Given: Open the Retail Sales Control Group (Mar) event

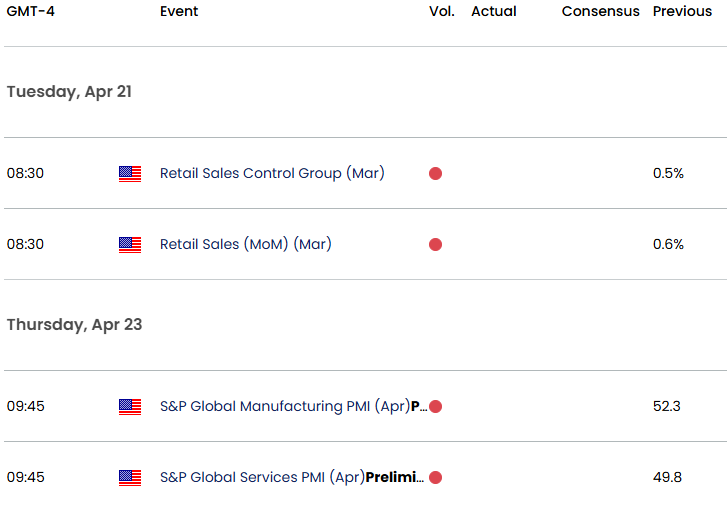Looking at the screenshot, I should (x=272, y=173).
